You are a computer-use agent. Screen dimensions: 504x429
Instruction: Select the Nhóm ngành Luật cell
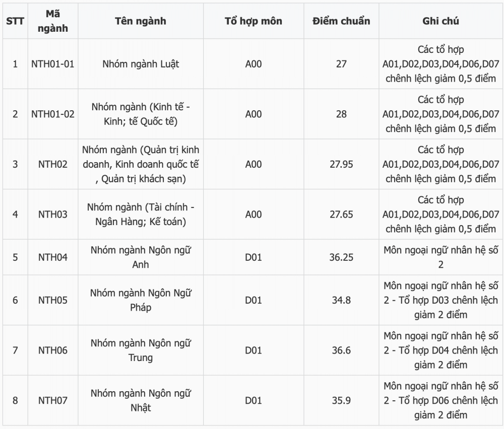click(x=141, y=64)
